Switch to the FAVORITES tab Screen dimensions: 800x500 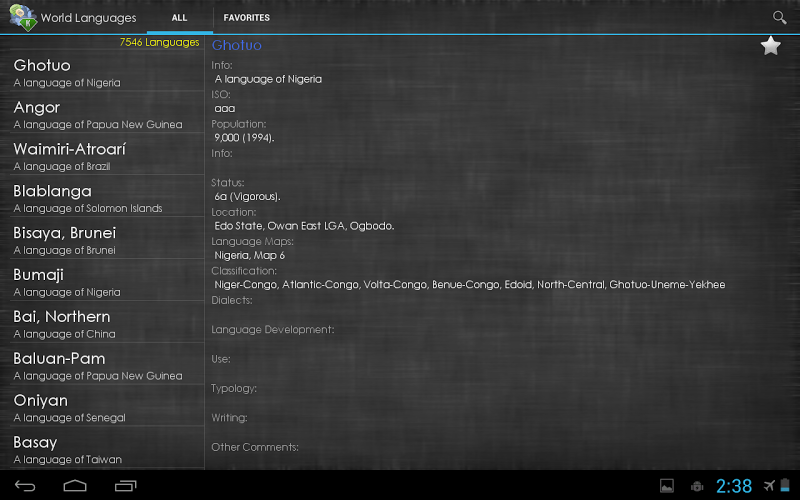[x=246, y=17]
